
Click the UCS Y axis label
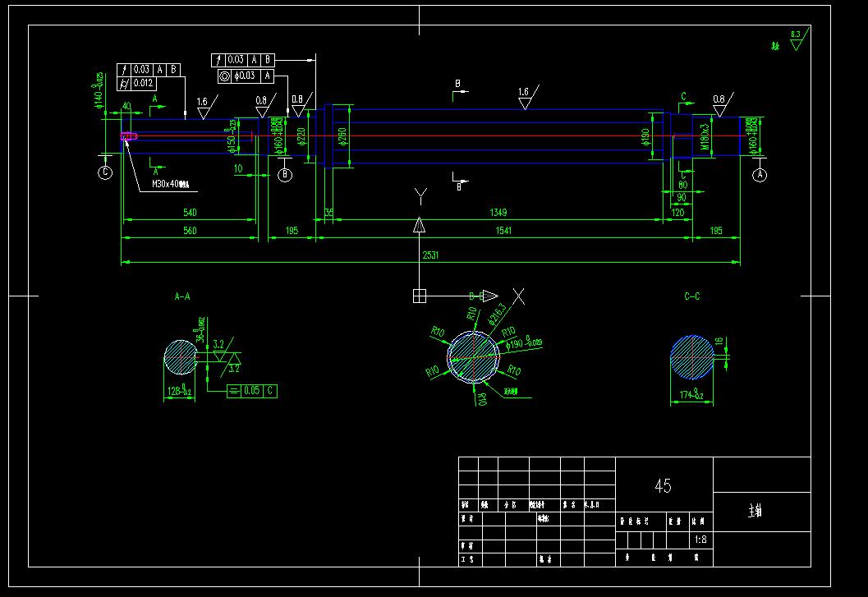point(420,196)
